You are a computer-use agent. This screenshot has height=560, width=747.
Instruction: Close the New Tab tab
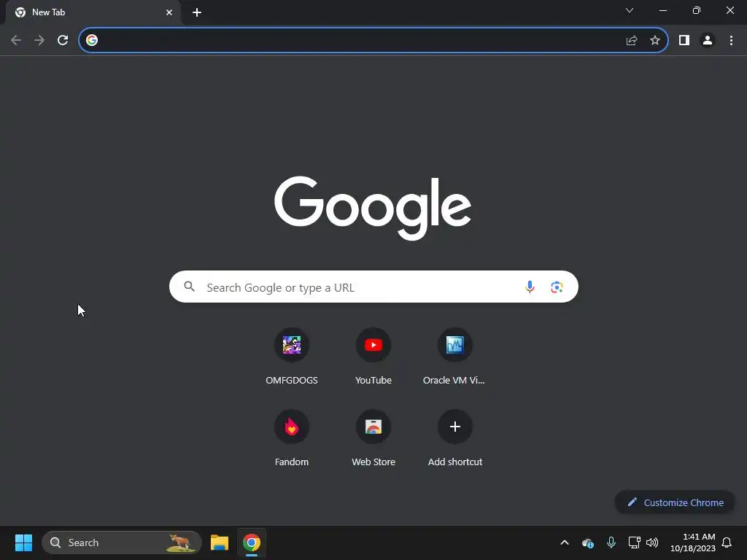(x=169, y=12)
